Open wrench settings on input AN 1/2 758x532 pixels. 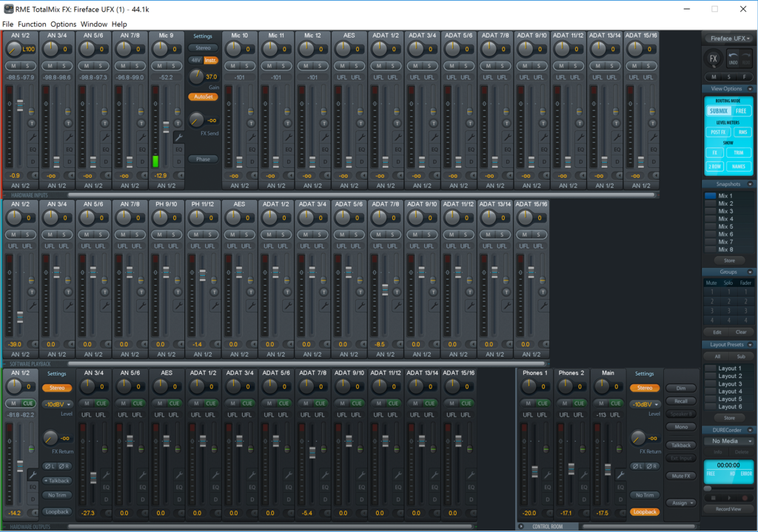pos(33,137)
